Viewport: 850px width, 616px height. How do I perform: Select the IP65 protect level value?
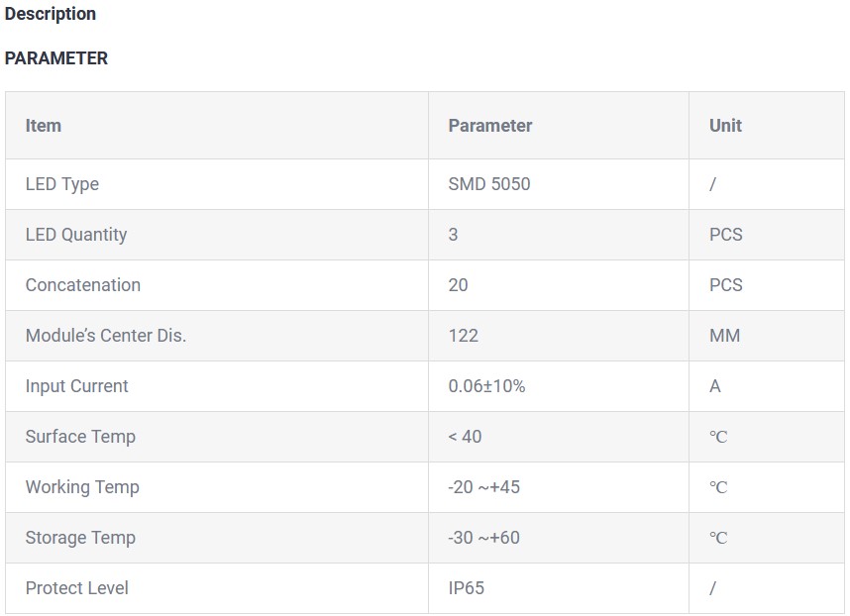467,588
